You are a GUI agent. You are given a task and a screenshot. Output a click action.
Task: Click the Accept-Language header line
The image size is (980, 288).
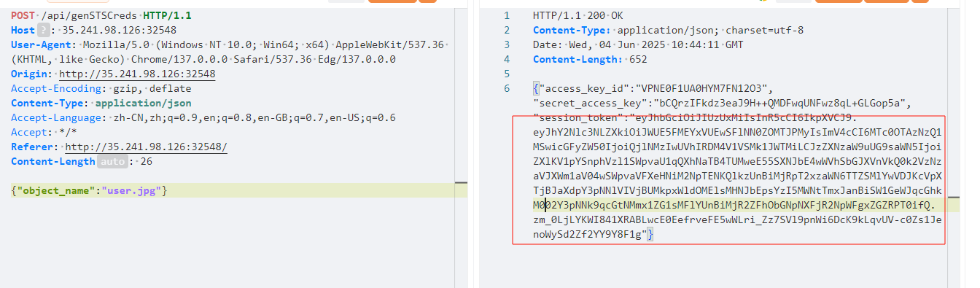(203, 118)
